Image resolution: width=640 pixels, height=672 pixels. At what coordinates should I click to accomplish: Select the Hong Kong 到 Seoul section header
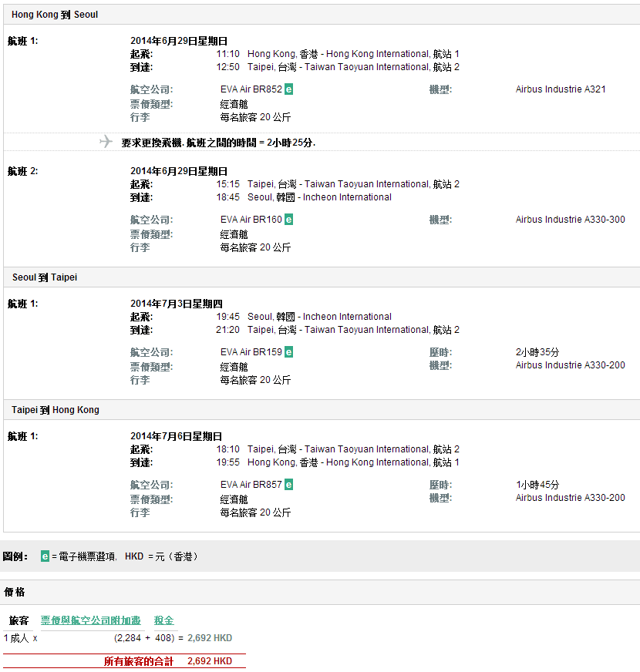click(55, 15)
